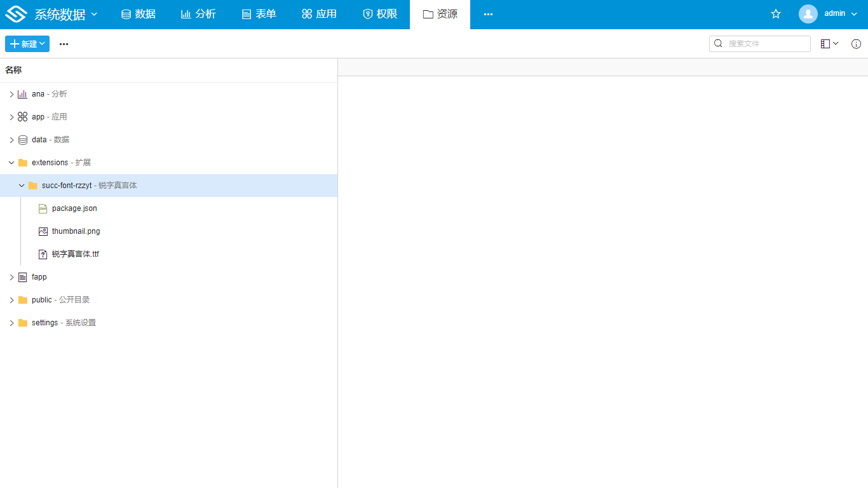The width and height of the screenshot is (868, 488).
Task: Switch to the 权限 tab
Action: [379, 14]
